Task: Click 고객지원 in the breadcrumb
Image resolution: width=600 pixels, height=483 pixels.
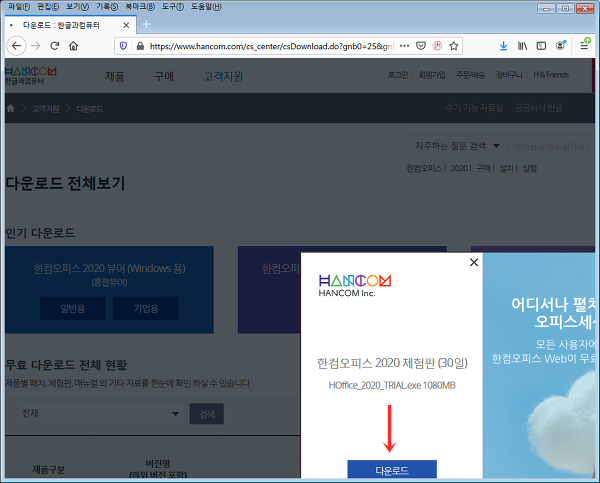Action: coord(45,109)
